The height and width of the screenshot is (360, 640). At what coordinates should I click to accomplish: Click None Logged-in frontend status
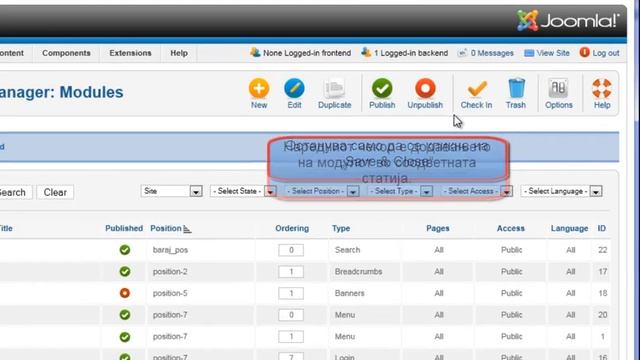(x=301, y=53)
